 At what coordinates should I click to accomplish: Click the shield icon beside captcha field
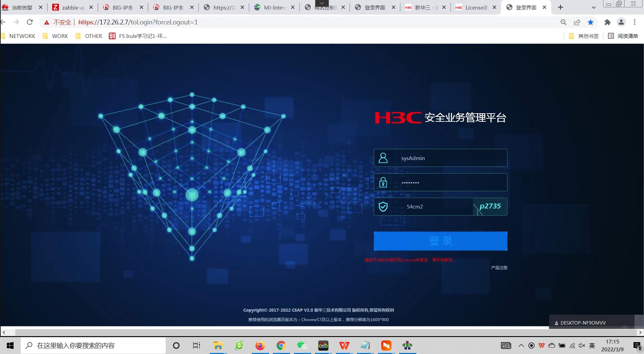click(x=383, y=207)
